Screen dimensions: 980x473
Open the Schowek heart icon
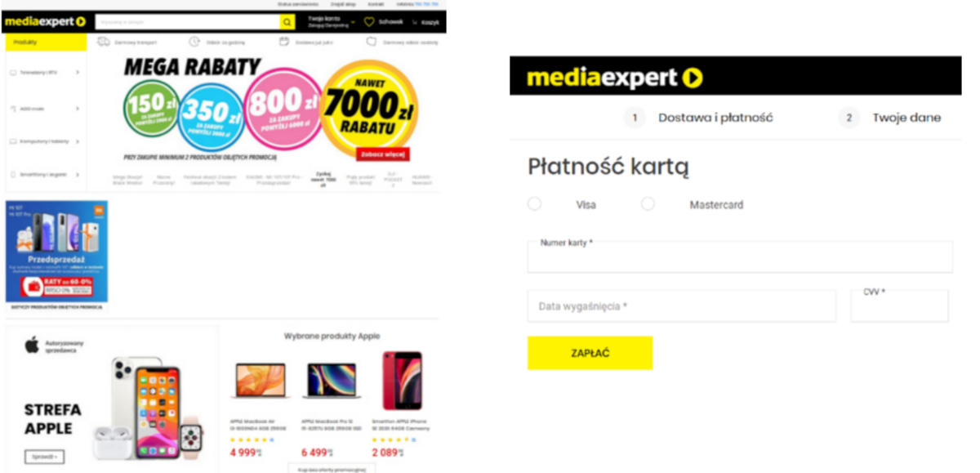pyautogui.click(x=369, y=22)
